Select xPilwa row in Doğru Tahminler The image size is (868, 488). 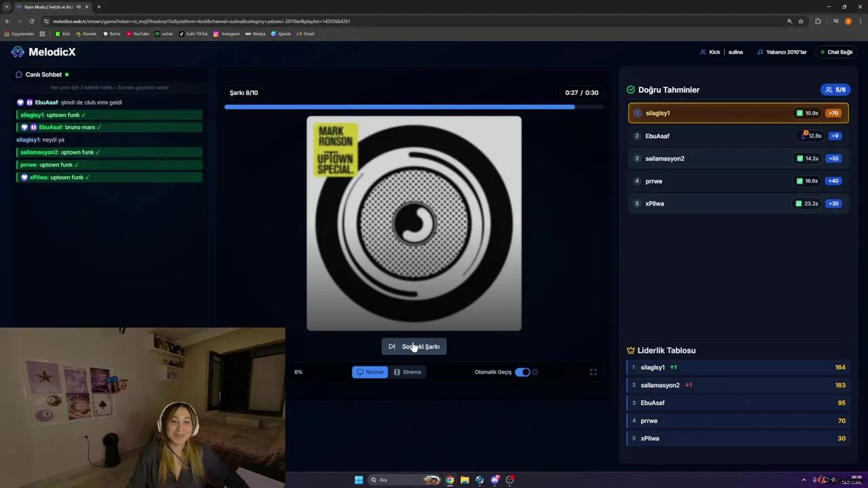click(x=738, y=203)
